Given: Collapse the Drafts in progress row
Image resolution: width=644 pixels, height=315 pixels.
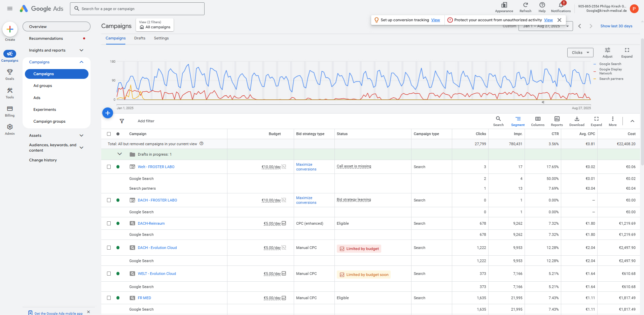Looking at the screenshot, I should pyautogui.click(x=119, y=154).
